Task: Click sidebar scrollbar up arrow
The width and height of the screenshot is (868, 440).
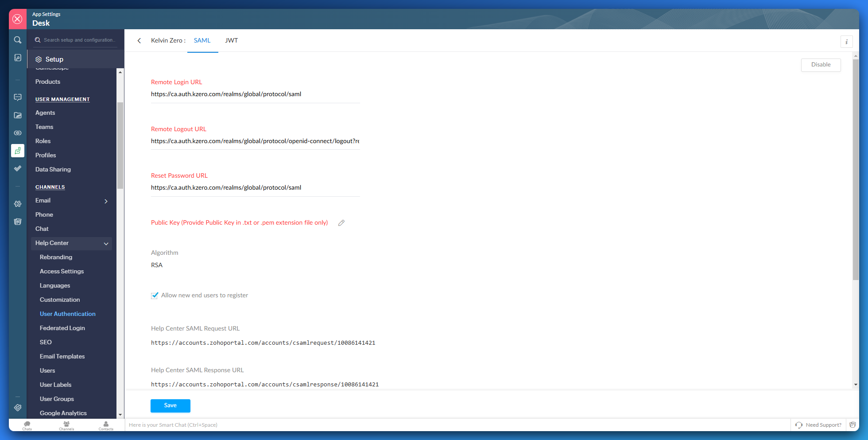Action: tap(120, 72)
